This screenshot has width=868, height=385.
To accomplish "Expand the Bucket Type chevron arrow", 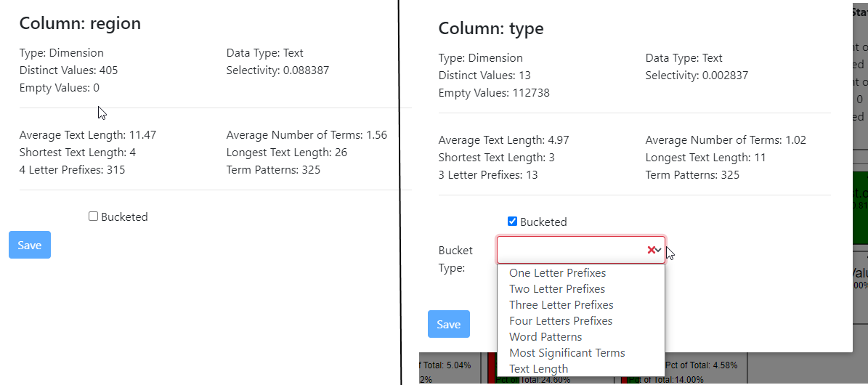I will point(658,250).
